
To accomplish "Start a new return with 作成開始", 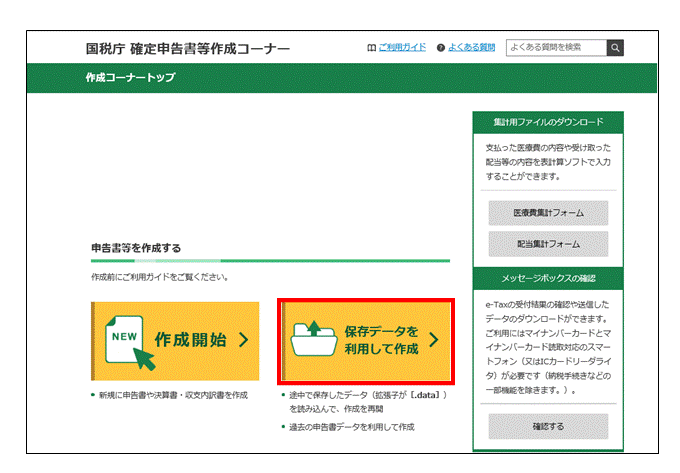I will [175, 341].
